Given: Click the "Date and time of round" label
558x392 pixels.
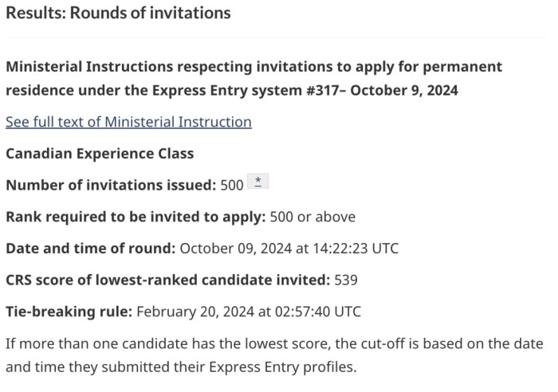Looking at the screenshot, I should tap(90, 248).
